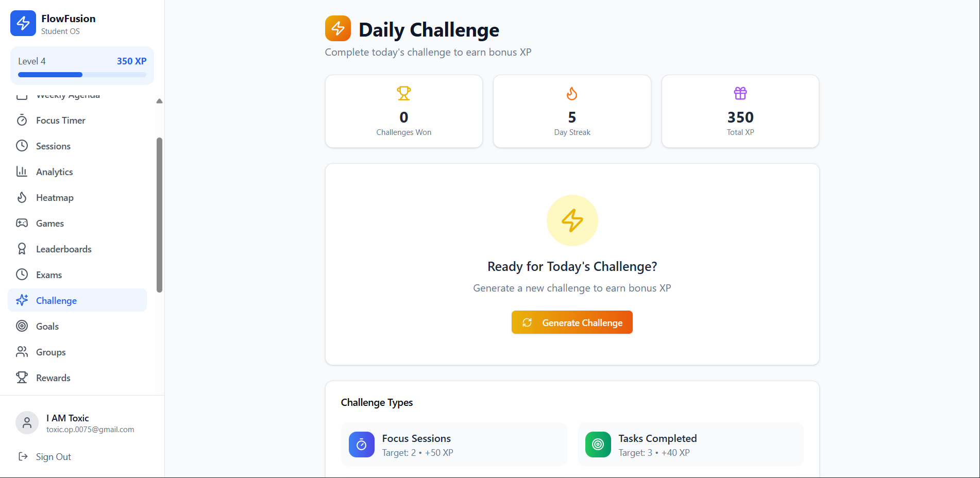Click the Level 4 XP progress bar
Screen dimensions: 980x478
82,75
